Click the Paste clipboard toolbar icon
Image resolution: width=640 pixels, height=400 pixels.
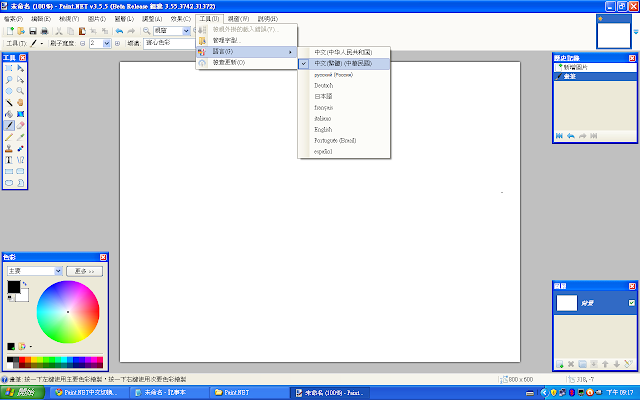pos(82,31)
